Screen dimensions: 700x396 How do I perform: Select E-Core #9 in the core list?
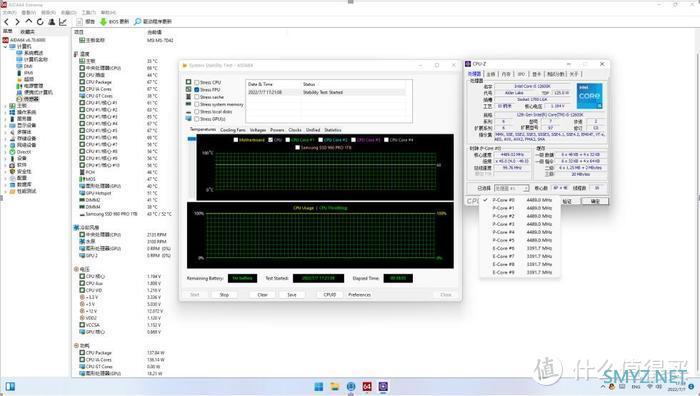click(x=520, y=272)
